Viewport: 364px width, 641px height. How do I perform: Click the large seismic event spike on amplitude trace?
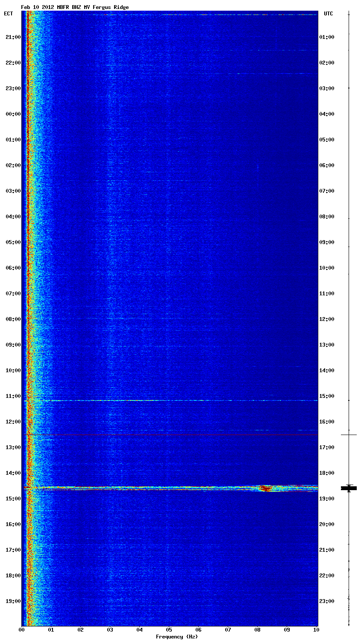pos(349,488)
